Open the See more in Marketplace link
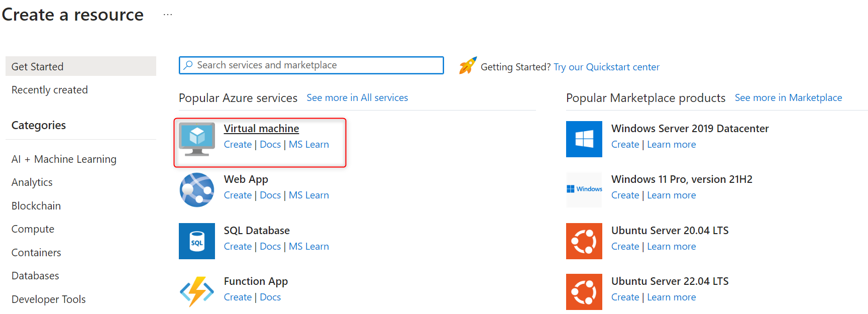This screenshot has width=868, height=314. pyautogui.click(x=788, y=98)
